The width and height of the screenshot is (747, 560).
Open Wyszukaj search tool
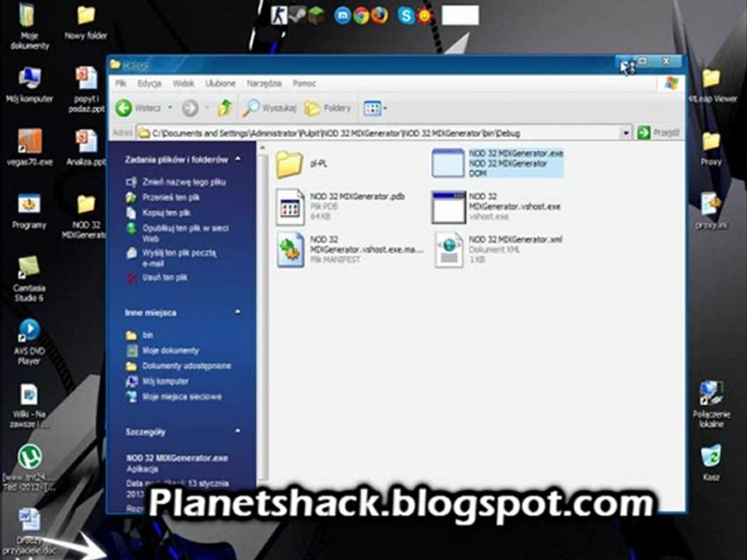click(269, 108)
